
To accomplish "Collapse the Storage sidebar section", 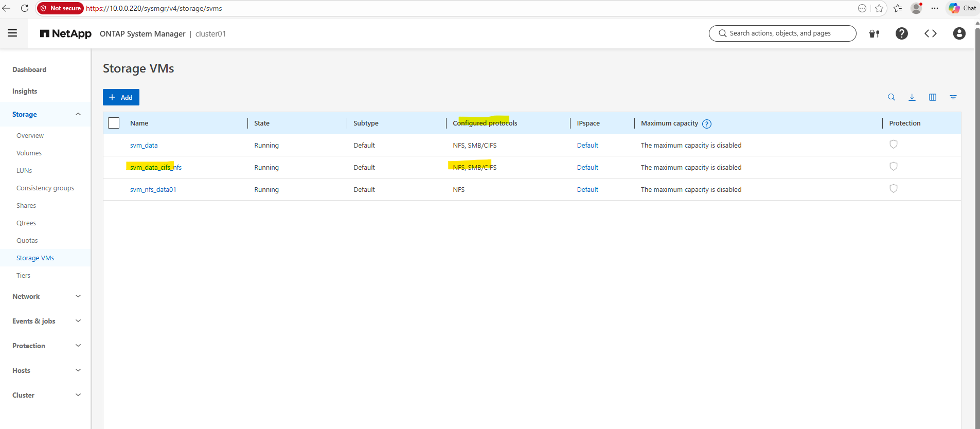I will pyautogui.click(x=78, y=114).
